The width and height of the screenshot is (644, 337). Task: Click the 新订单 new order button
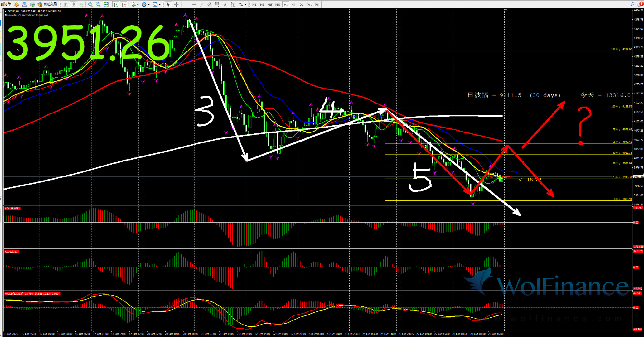click(x=6, y=4)
